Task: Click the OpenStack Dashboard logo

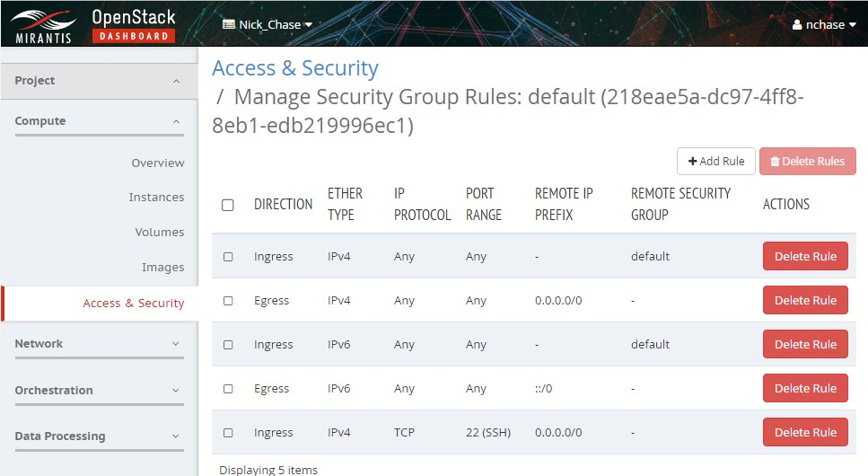Action: [134, 25]
